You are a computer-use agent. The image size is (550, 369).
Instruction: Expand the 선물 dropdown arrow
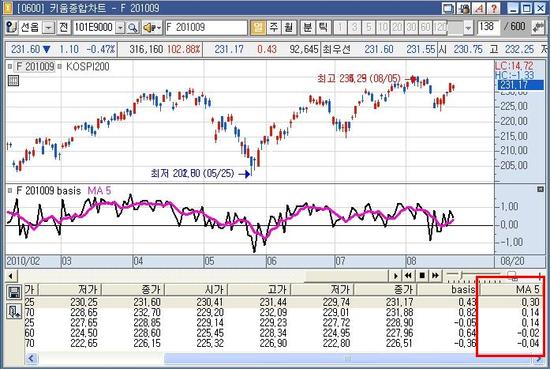click(x=49, y=27)
